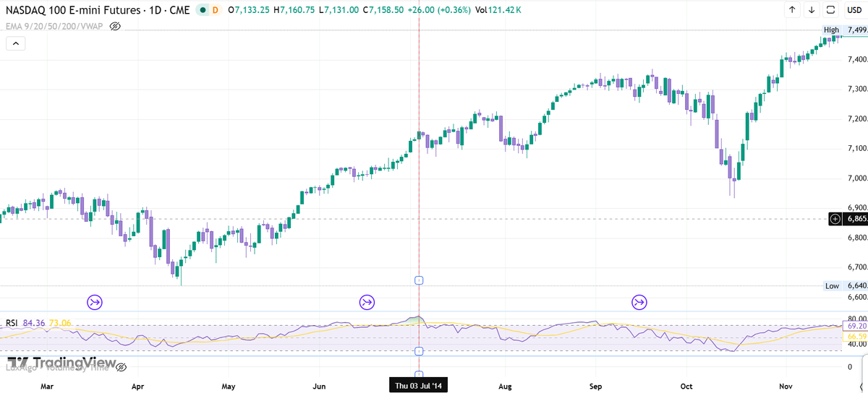Click the down arrow button at top right
868x393 pixels.
tap(812, 10)
